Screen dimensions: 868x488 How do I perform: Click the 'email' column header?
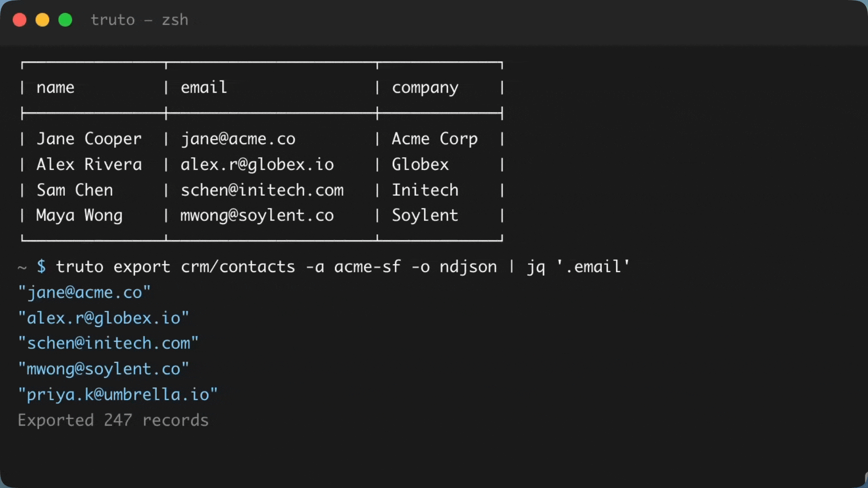[x=204, y=87]
